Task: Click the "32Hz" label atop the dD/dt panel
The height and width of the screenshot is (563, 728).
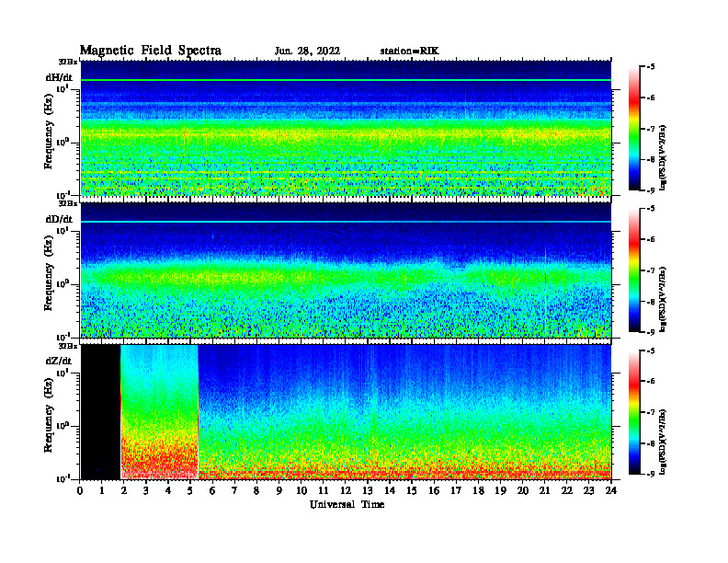Action: (67, 203)
